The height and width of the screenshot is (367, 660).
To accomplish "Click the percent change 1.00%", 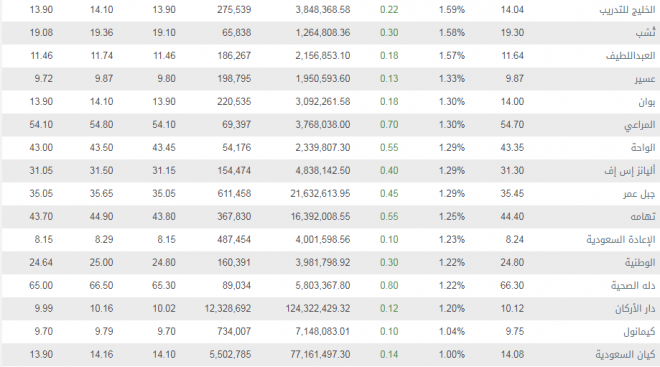I will coord(452,354).
